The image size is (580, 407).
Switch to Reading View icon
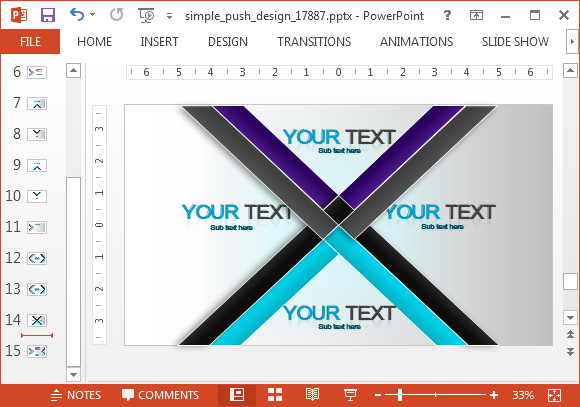click(x=313, y=395)
